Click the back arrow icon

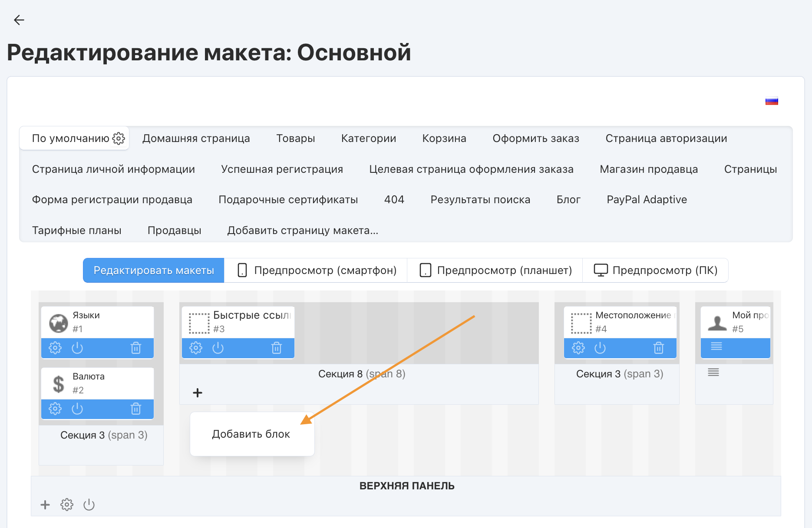tap(19, 20)
